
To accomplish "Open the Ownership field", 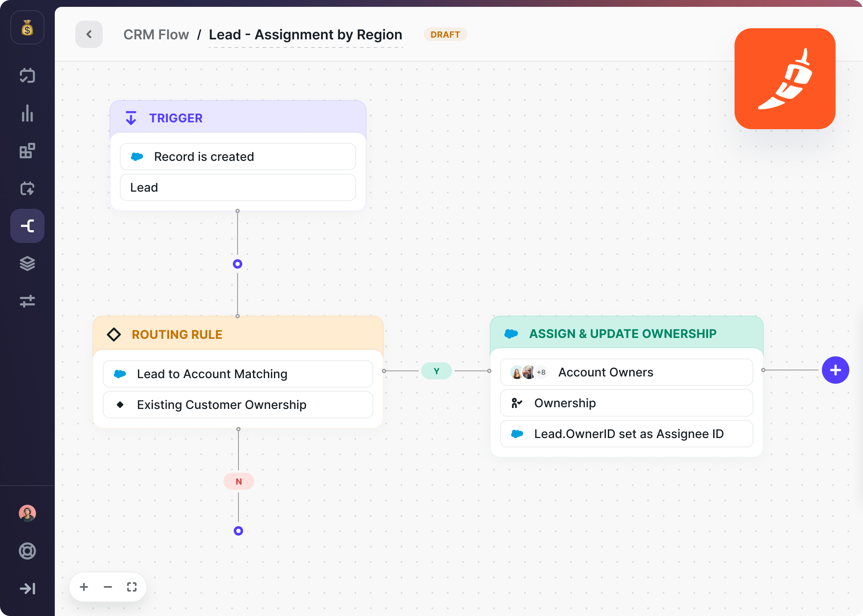I will tap(627, 403).
